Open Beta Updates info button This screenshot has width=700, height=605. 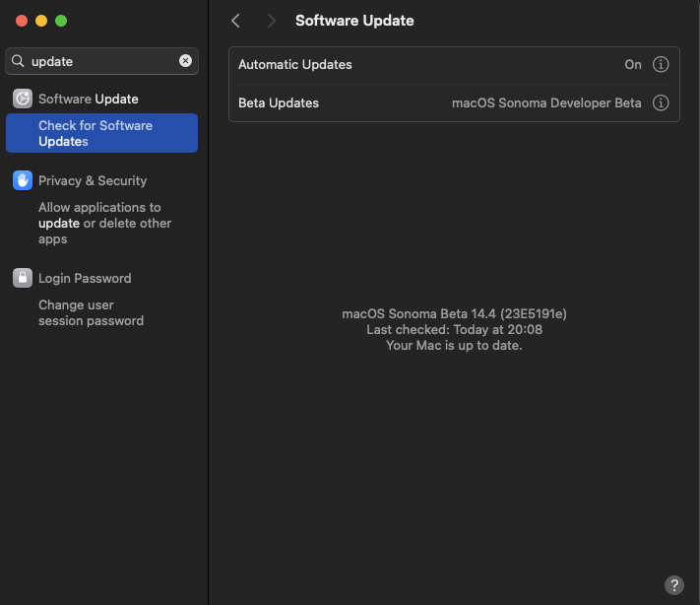(x=661, y=102)
